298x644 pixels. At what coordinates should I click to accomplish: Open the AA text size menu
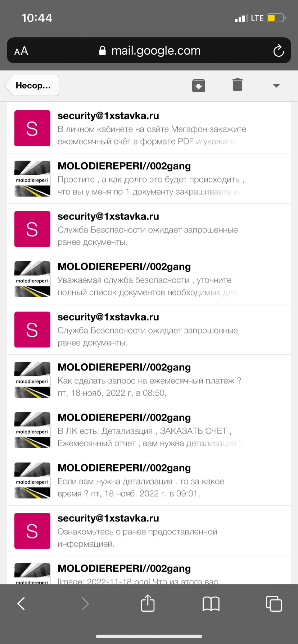coord(21,51)
